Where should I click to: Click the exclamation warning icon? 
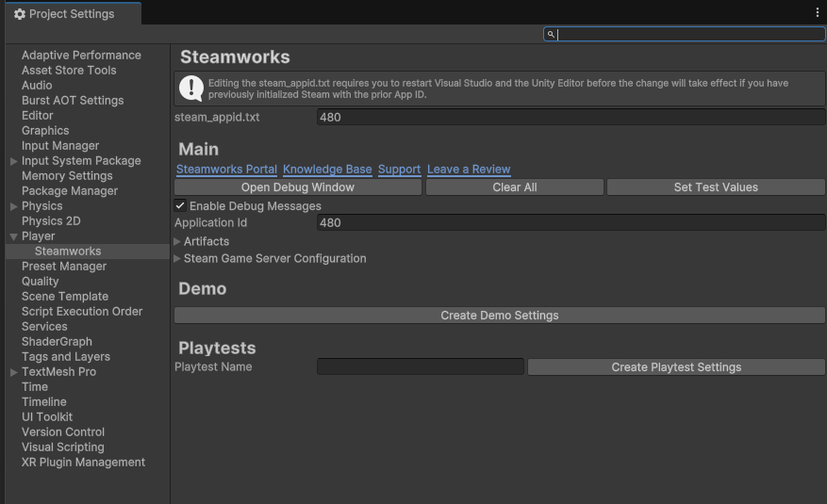tap(190, 89)
